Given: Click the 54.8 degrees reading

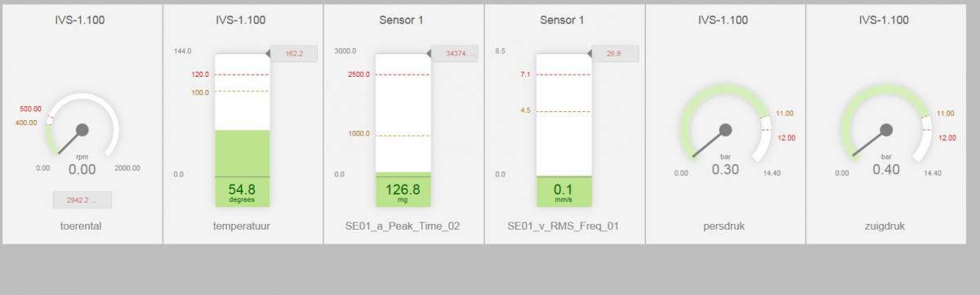Looking at the screenshot, I should [x=243, y=192].
